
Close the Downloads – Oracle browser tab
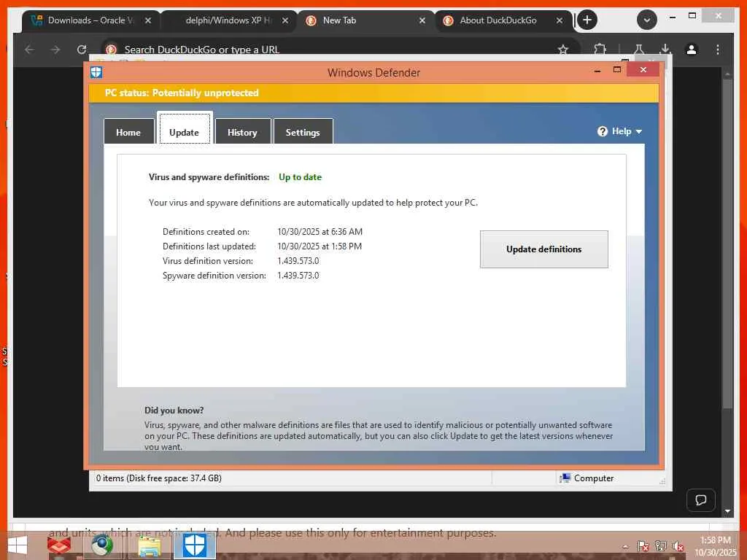pos(148,20)
